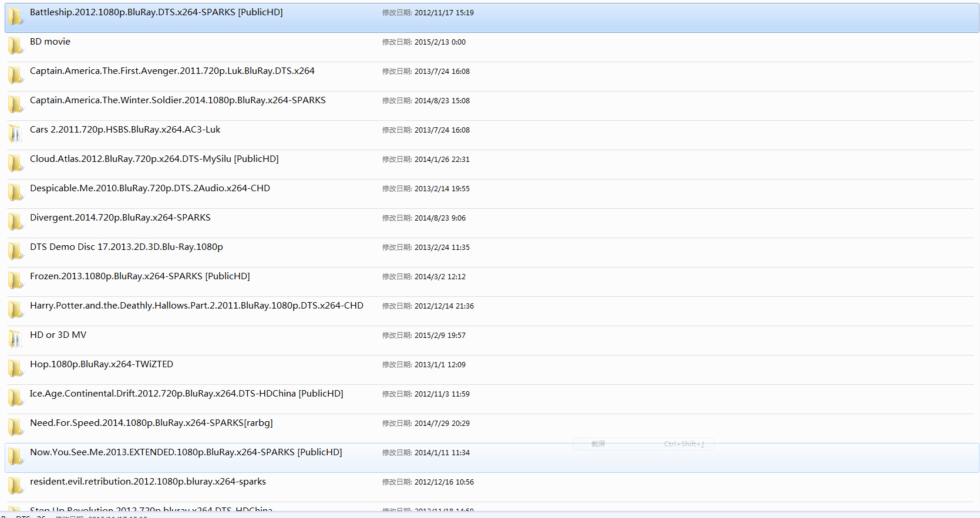Viewport: 980px width, 518px height.
Task: Select the resident.evil.retribution.2012 folder icon
Action: coord(16,486)
